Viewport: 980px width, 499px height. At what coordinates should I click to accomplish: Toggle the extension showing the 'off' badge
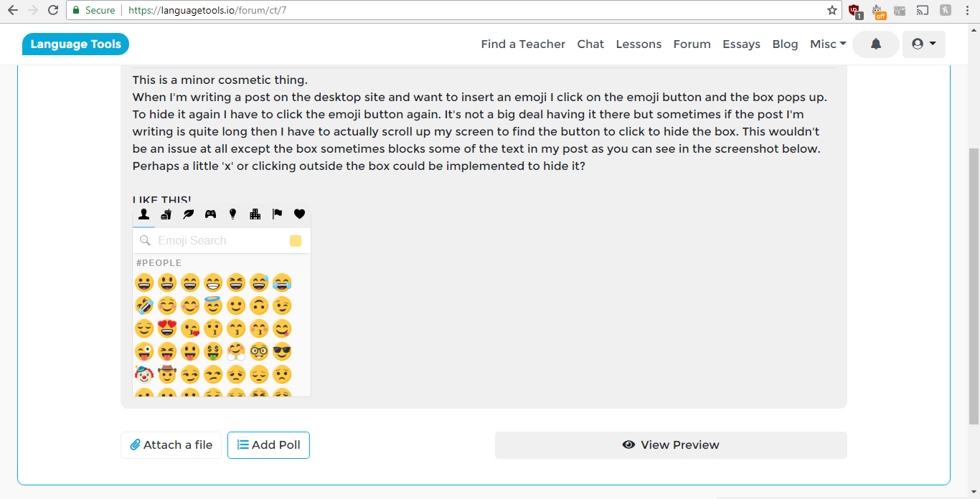877,11
